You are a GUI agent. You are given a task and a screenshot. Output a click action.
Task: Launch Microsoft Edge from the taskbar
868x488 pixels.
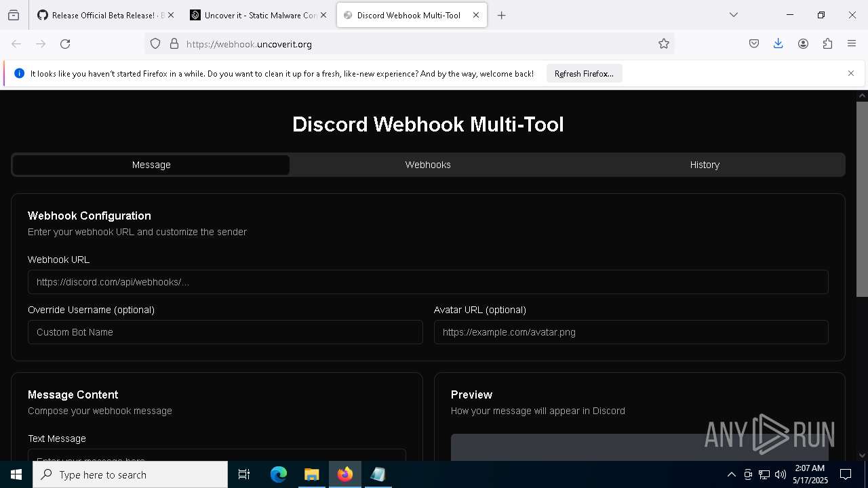(x=279, y=474)
